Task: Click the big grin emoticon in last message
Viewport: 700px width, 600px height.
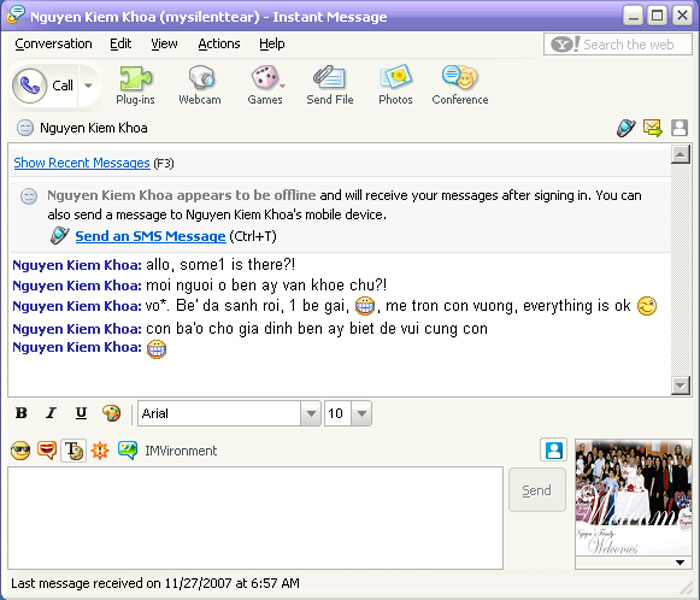Action: (x=156, y=349)
